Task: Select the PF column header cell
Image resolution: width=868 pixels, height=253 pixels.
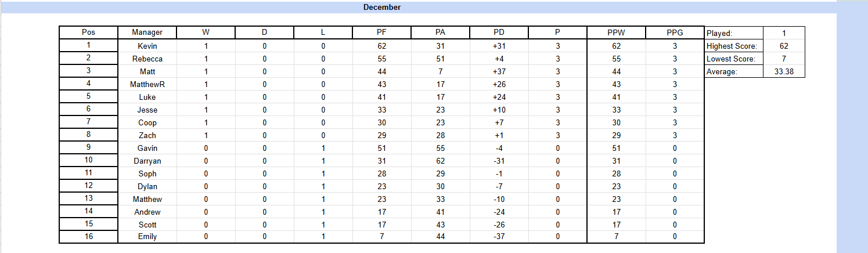Action: tap(381, 32)
